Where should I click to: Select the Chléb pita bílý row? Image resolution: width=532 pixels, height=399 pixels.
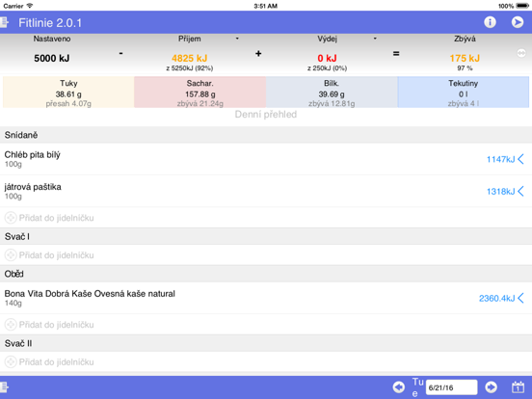click(x=266, y=159)
